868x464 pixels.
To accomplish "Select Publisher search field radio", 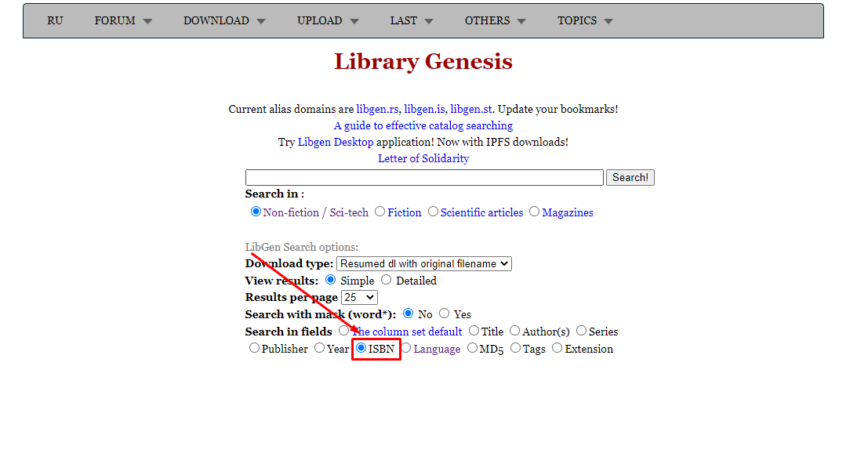I will click(x=254, y=348).
